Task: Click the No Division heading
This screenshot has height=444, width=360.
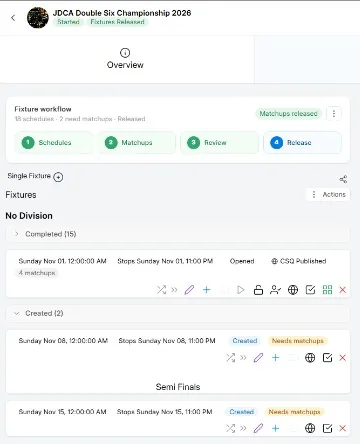Action: [x=29, y=216]
